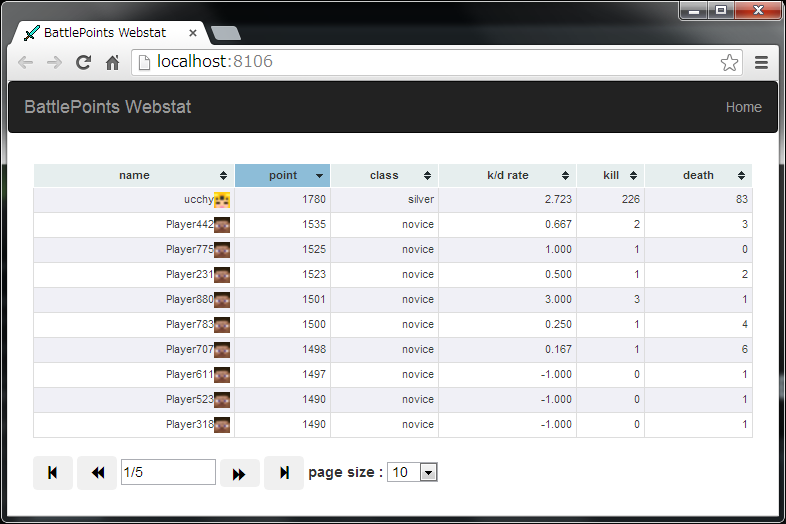Go to the next page of results
The image size is (786, 524).
click(240, 473)
